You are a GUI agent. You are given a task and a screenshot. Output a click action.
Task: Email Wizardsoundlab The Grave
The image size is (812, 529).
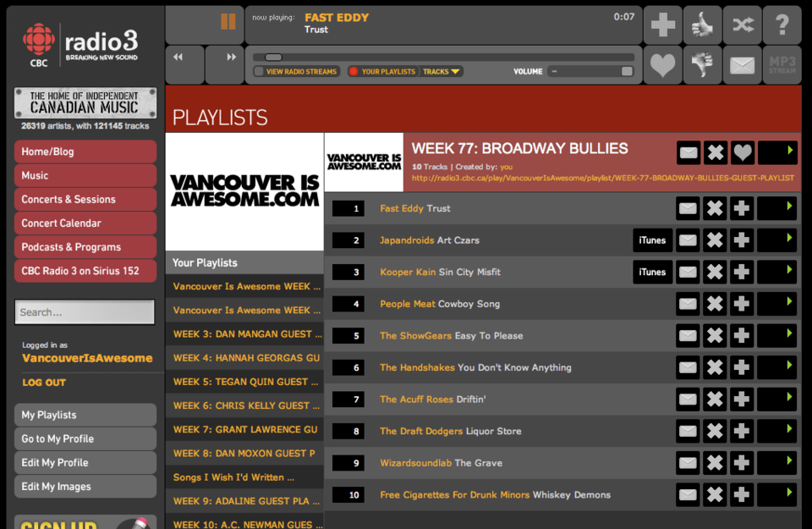[x=688, y=463]
